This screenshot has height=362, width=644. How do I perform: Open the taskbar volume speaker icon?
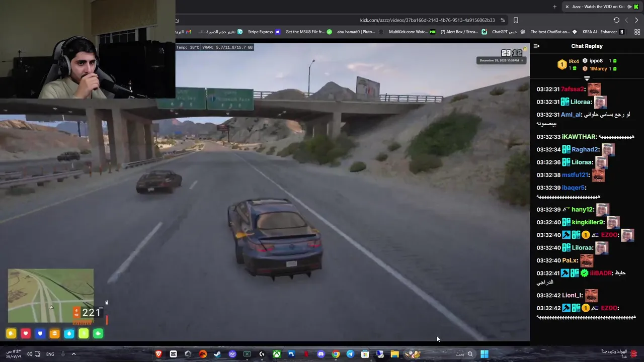pos(29,354)
